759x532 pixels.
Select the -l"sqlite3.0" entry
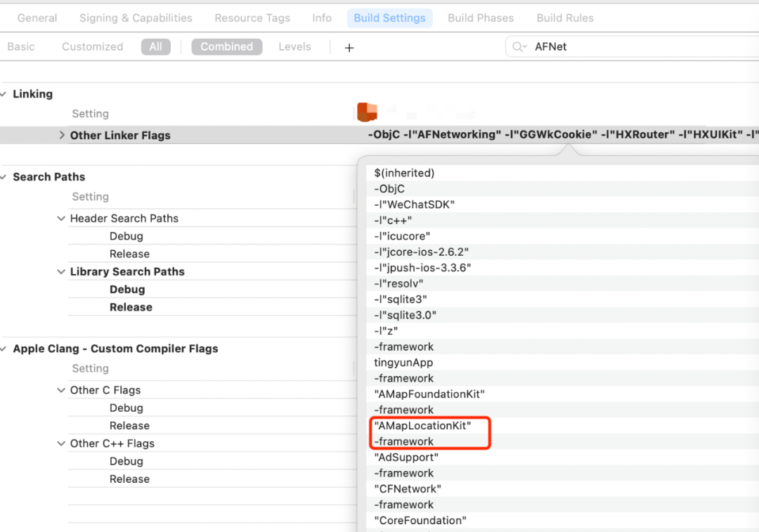click(x=562, y=315)
